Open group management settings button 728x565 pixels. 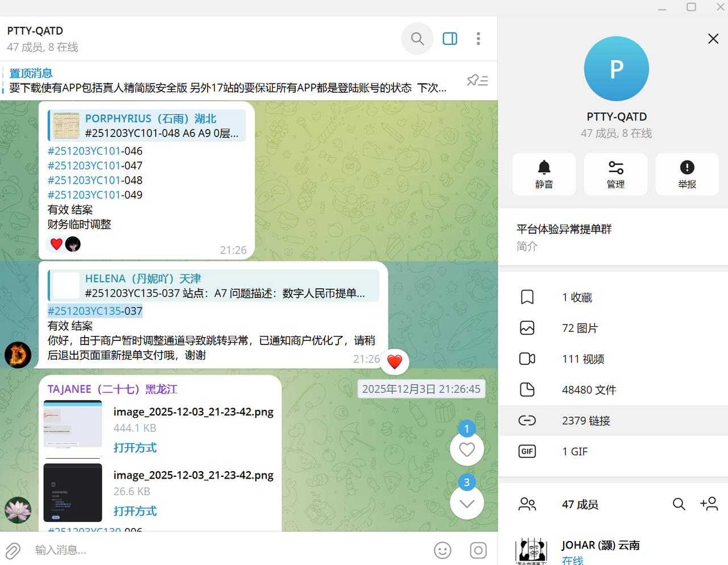615,174
